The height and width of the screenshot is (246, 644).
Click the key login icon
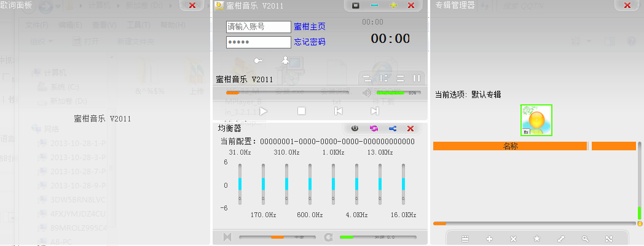258,61
